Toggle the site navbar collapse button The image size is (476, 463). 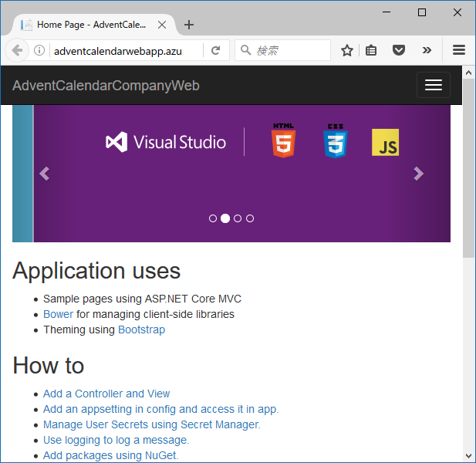[434, 85]
